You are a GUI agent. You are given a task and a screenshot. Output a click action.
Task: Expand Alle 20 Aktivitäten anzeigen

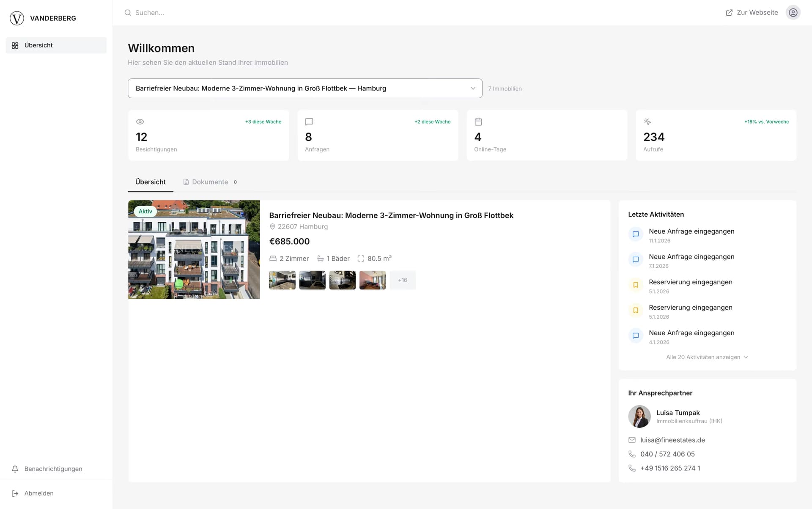pyautogui.click(x=707, y=357)
